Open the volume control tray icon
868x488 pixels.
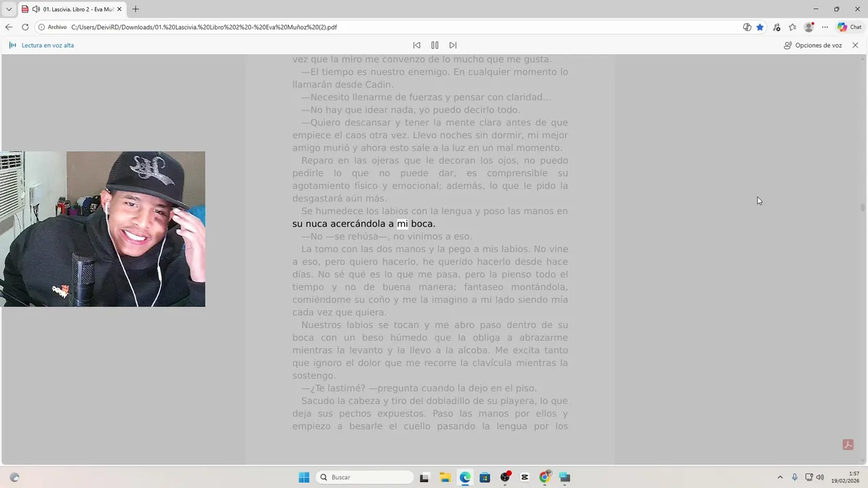pos(820,477)
